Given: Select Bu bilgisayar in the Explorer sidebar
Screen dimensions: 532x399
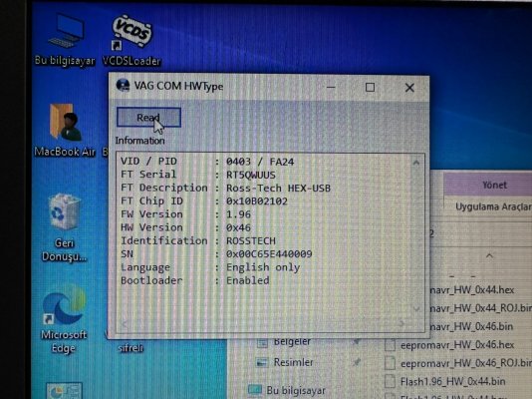Looking at the screenshot, I should [296, 390].
